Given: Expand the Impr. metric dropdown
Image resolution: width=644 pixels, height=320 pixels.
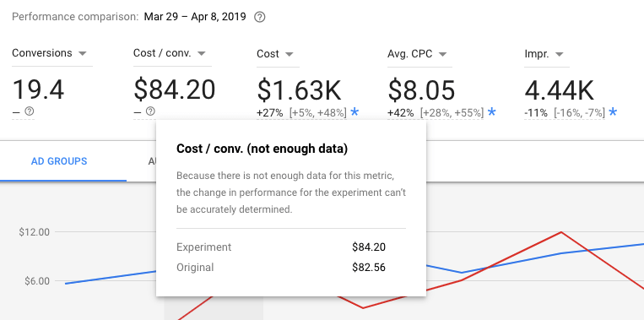Looking at the screenshot, I should pos(544,54).
